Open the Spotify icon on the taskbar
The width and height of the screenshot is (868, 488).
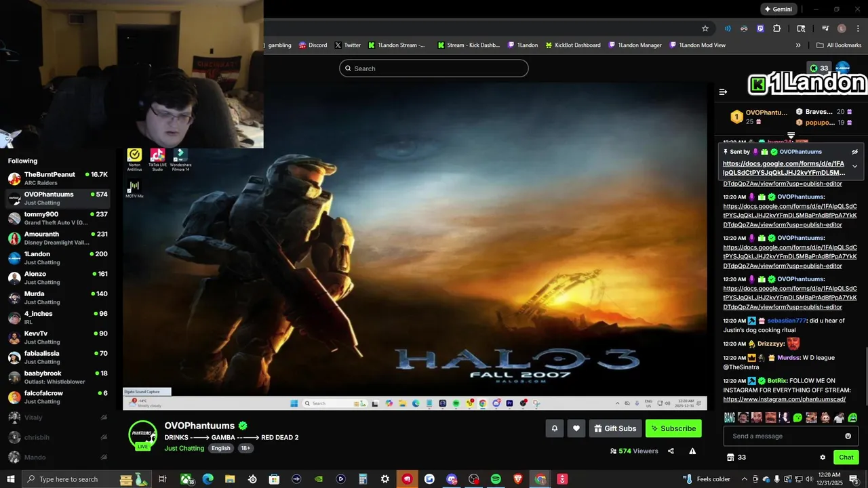(x=496, y=479)
